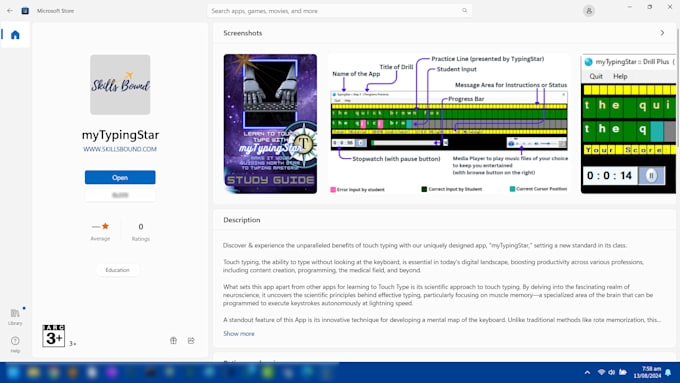Close the Microsoft Store window
This screenshot has height=383, width=680.
click(x=670, y=7)
